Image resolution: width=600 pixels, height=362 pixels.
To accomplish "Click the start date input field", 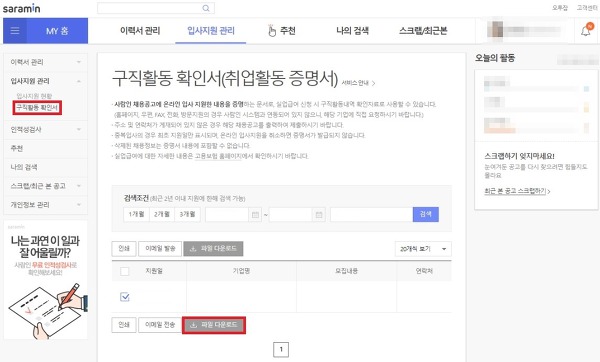I will pos(227,215).
